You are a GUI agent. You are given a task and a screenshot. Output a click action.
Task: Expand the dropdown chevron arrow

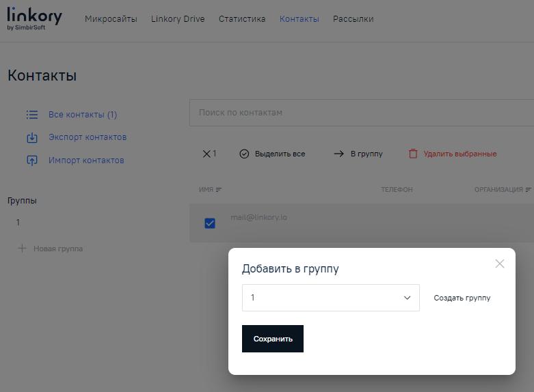[x=407, y=298]
